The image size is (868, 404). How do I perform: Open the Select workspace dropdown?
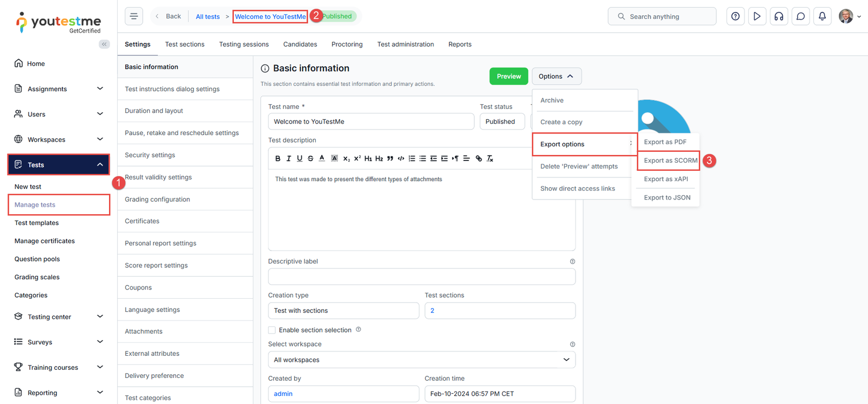coord(422,360)
